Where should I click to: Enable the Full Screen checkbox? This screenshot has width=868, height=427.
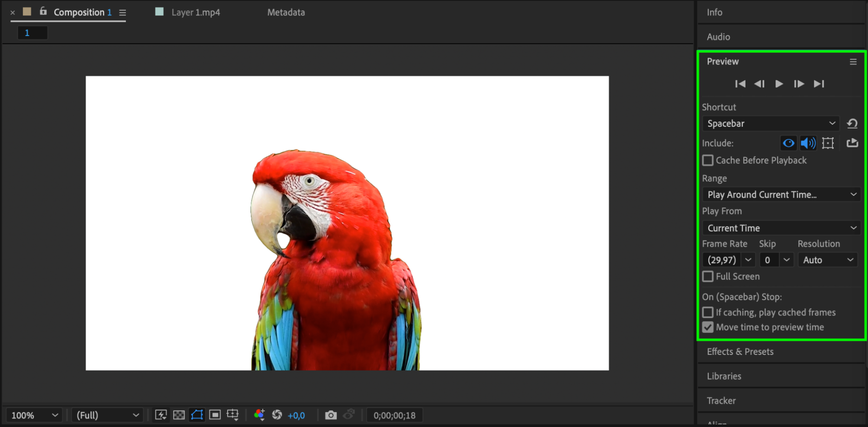pos(708,276)
